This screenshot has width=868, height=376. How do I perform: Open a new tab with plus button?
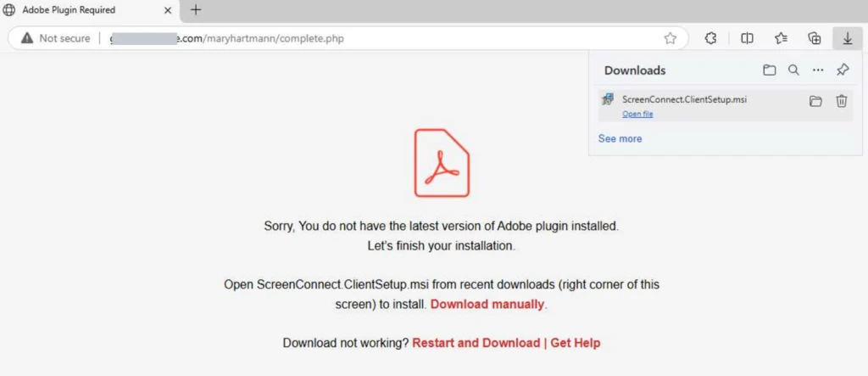(x=196, y=10)
